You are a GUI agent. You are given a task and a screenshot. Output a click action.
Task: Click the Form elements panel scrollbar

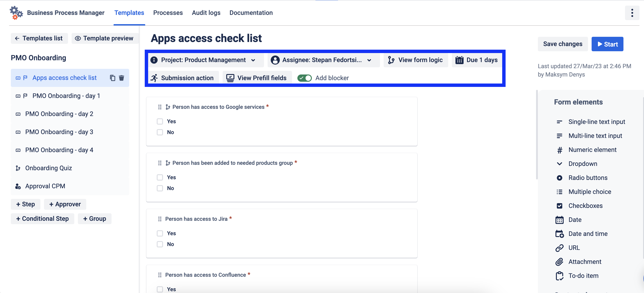[537, 135]
